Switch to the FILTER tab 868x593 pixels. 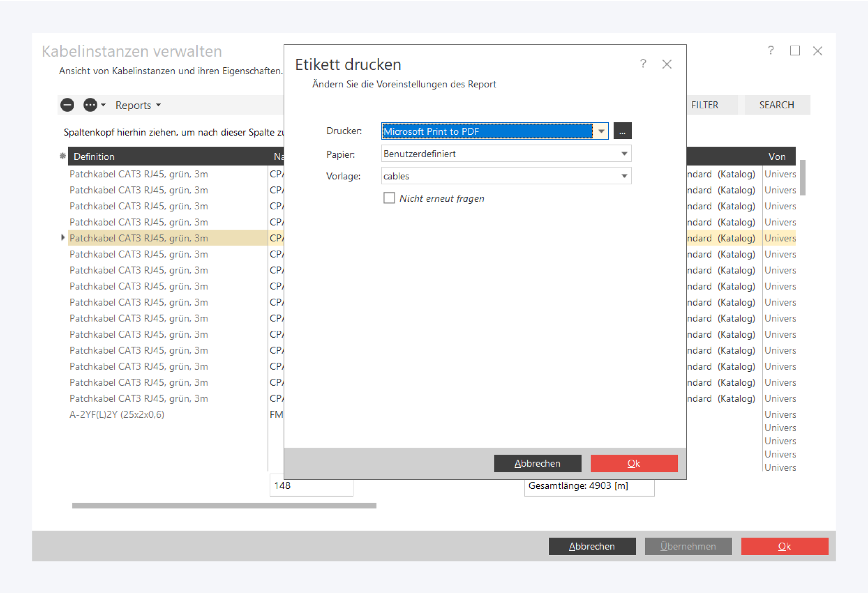(x=704, y=105)
